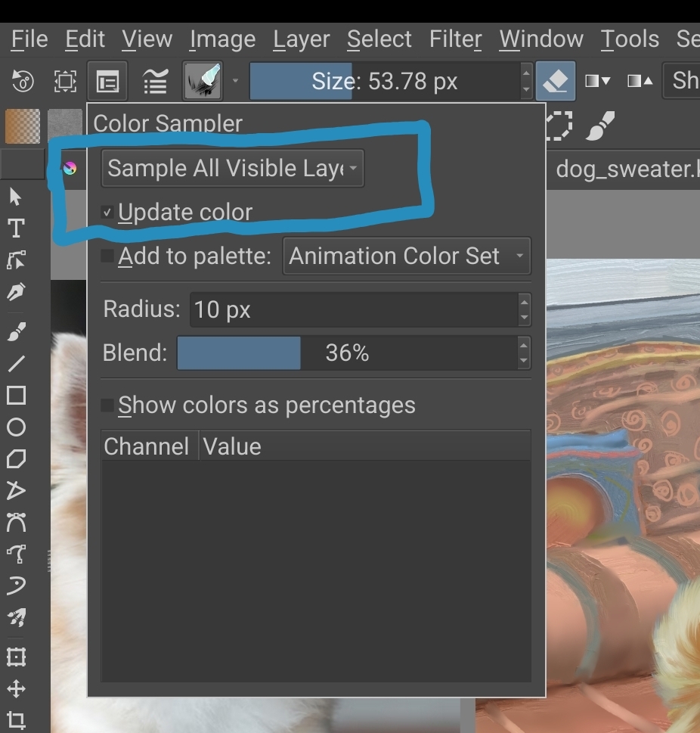This screenshot has height=733, width=700.
Task: Select the Ellipse tool
Action: coord(16,427)
